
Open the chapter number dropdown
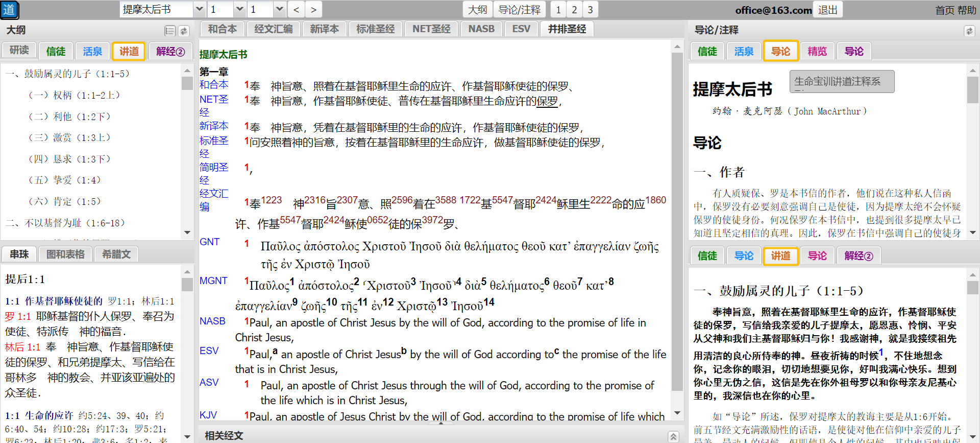point(239,9)
